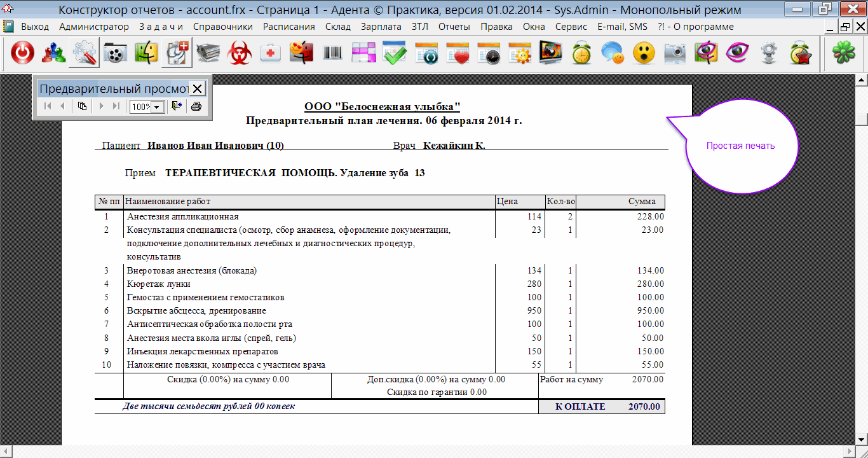This screenshot has height=458, width=868.
Task: Click the green alarm clock icon
Action: [581, 54]
